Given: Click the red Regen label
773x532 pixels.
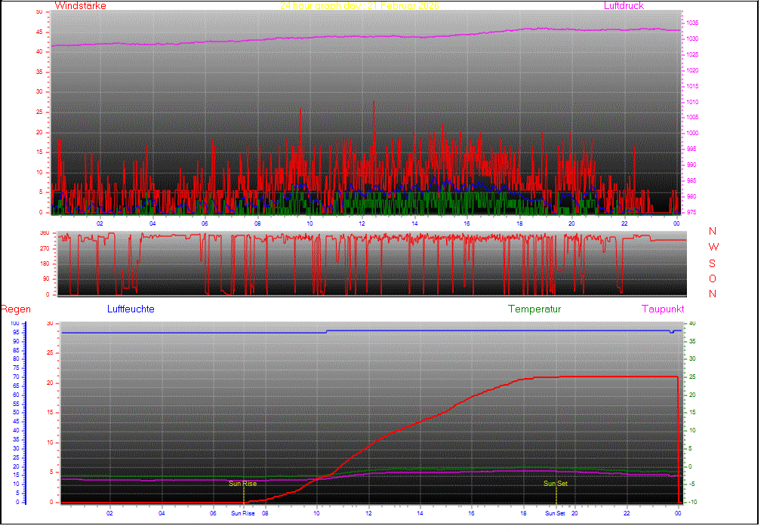Looking at the screenshot, I should pyautogui.click(x=14, y=309).
